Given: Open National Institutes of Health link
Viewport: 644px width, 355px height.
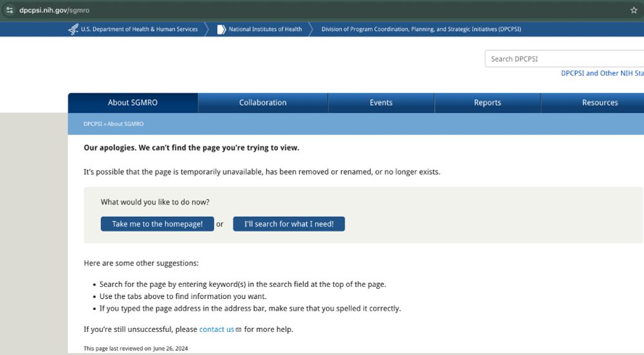Looking at the screenshot, I should pos(265,29).
